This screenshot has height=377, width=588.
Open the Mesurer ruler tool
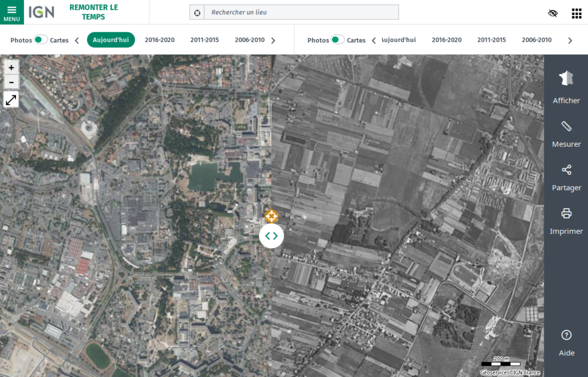[566, 133]
